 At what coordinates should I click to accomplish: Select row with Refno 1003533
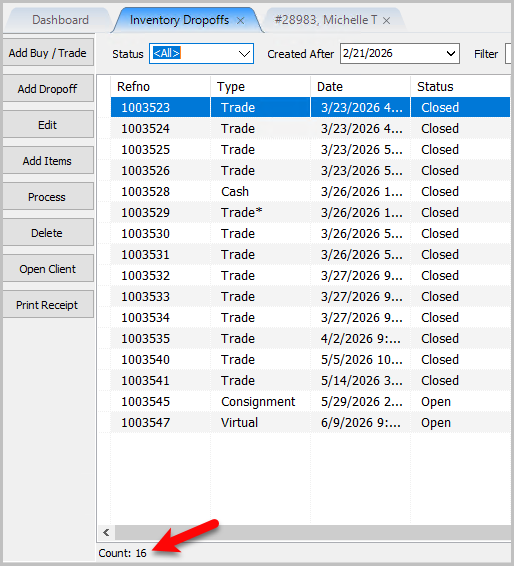310,296
